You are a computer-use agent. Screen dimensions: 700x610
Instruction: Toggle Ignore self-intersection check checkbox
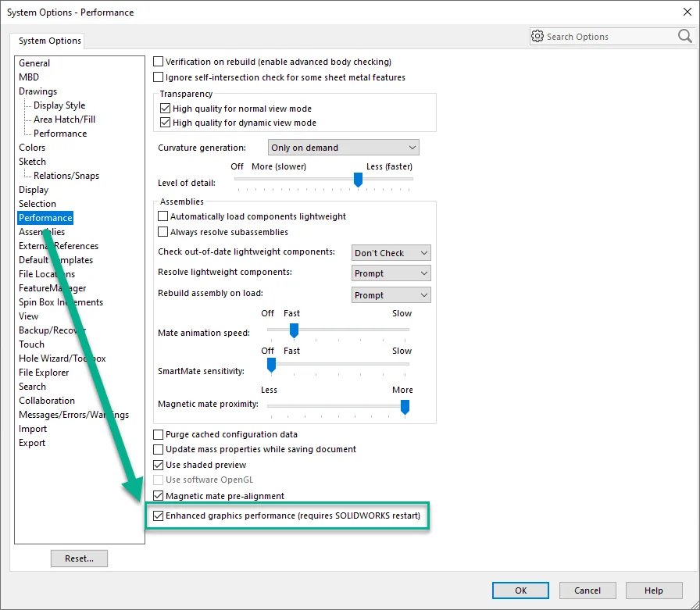158,77
